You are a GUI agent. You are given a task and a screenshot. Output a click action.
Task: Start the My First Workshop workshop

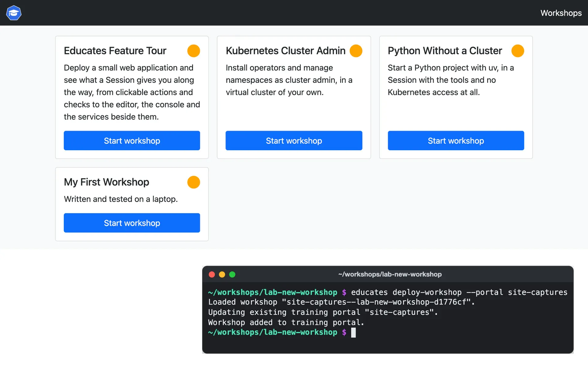click(x=132, y=223)
